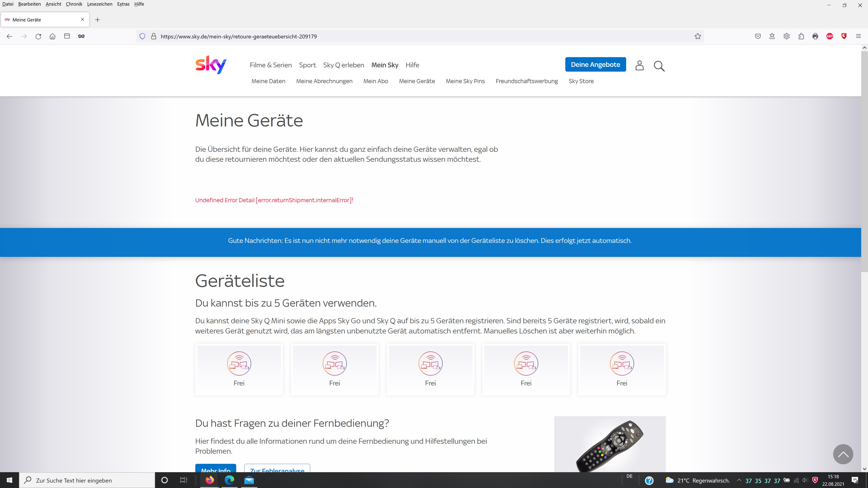This screenshot has width=868, height=488.
Task: Click the padlock site information icon
Action: pos(154,36)
